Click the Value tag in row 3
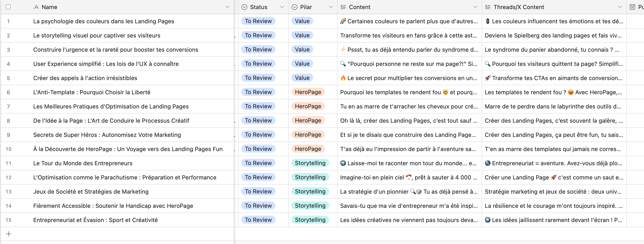The width and height of the screenshot is (644, 244). coord(302,49)
